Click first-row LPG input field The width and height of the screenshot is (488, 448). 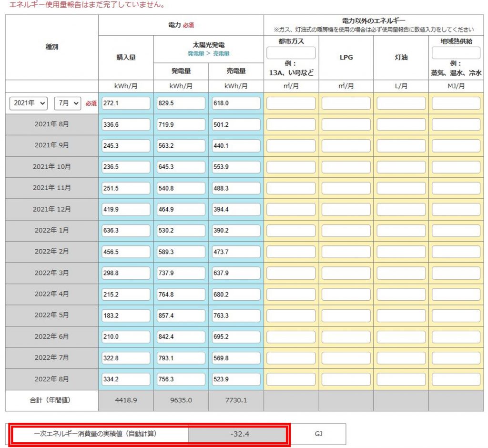tap(346, 103)
